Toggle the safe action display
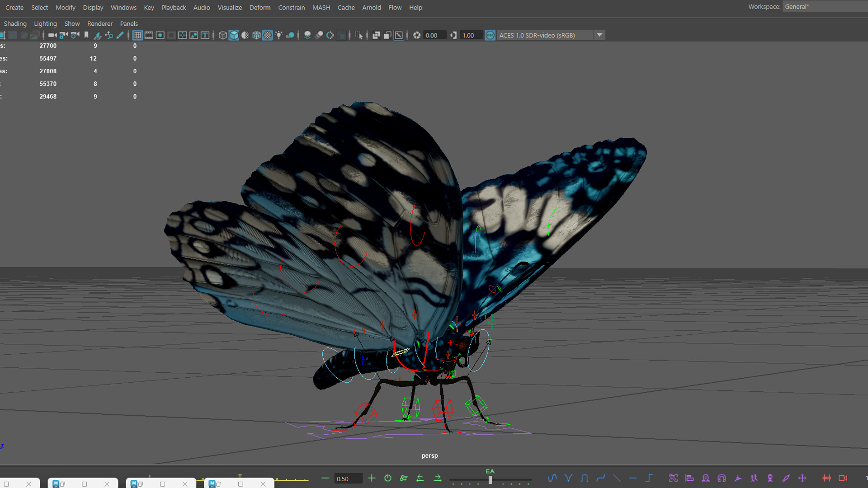 coord(194,35)
